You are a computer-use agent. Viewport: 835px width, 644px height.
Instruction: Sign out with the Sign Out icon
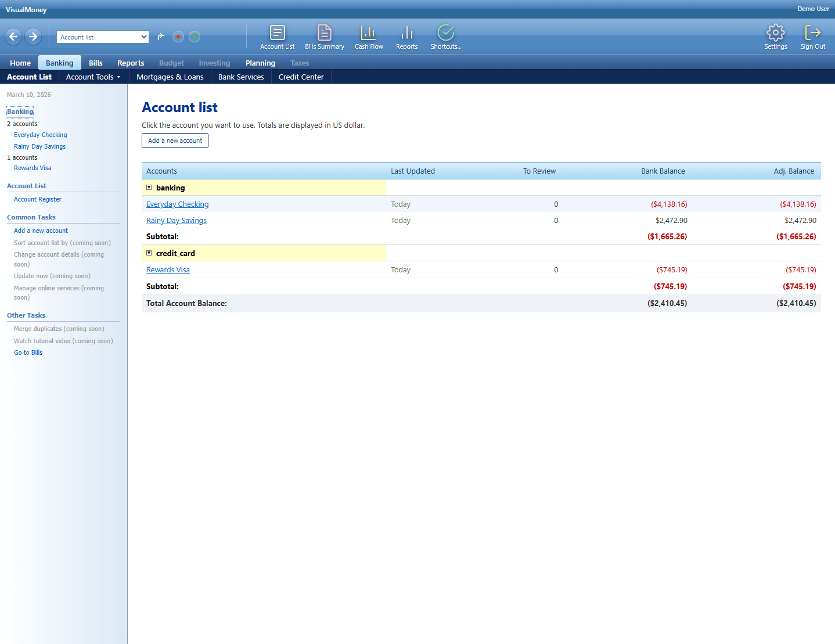pyautogui.click(x=812, y=37)
